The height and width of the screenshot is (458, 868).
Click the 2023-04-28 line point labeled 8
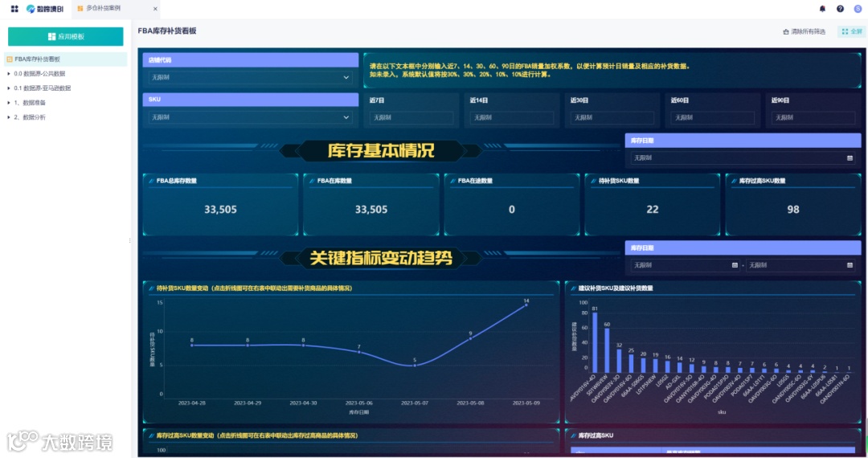click(192, 346)
